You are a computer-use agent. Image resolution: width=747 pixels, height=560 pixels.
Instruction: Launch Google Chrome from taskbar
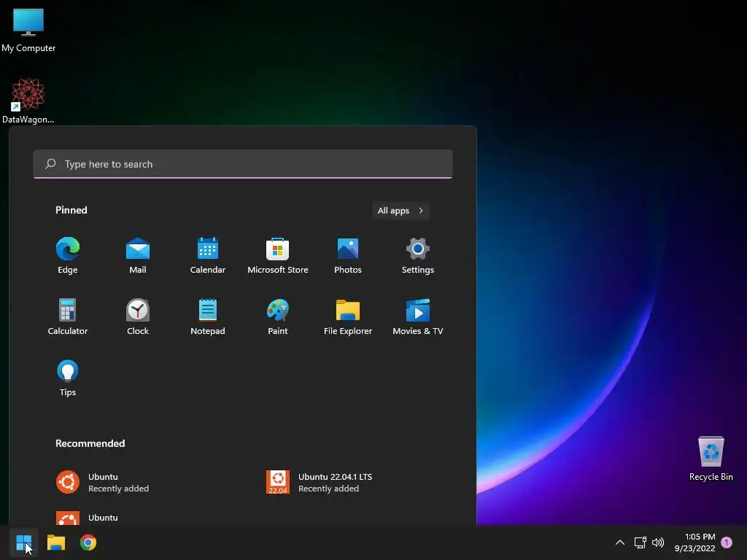88,542
